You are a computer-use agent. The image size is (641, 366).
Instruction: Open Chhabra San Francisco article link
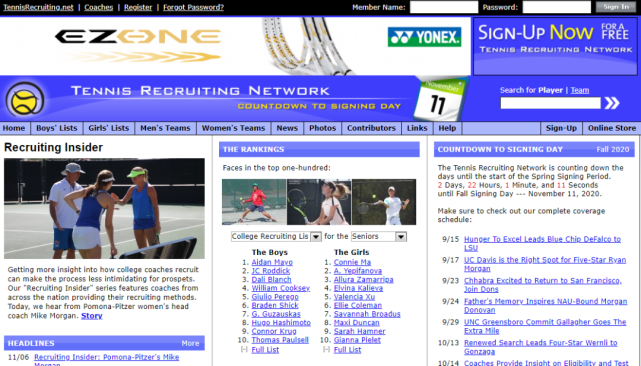coord(543,285)
